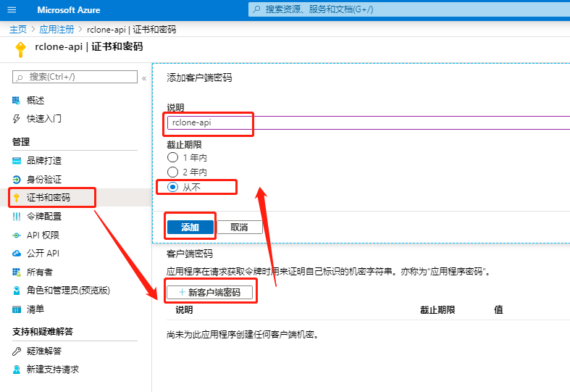
Task: Focus the 说明 description input field
Action: (x=369, y=122)
